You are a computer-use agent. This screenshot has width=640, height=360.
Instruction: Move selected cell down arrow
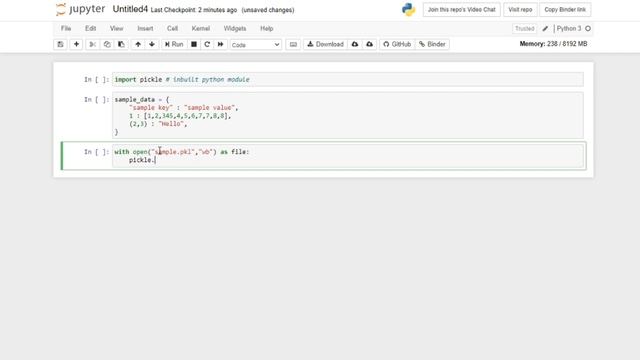[x=152, y=44]
